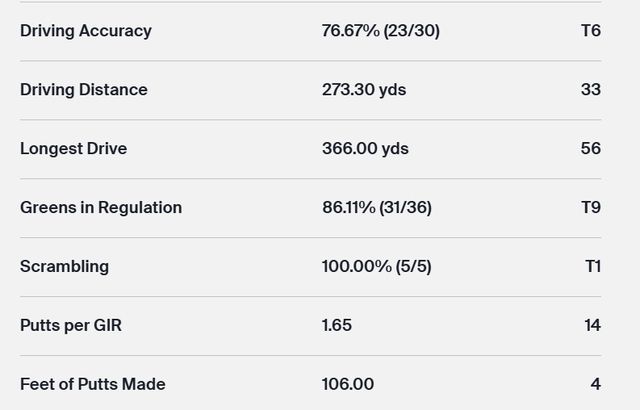Viewport: 640px width, 410px height.
Task: Click rank 14 for Putts per GIR
Action: click(x=591, y=326)
